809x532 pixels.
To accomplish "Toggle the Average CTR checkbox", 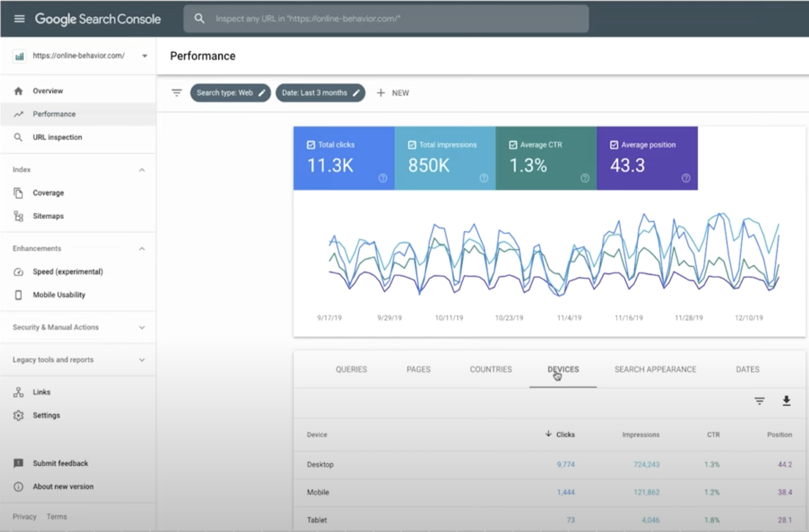I will (513, 145).
